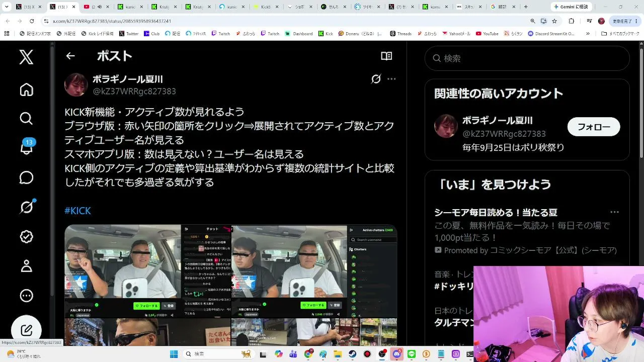Open ボラギノール夏川 in the related accounts panel
644x362 pixels.
pyautogui.click(x=497, y=121)
